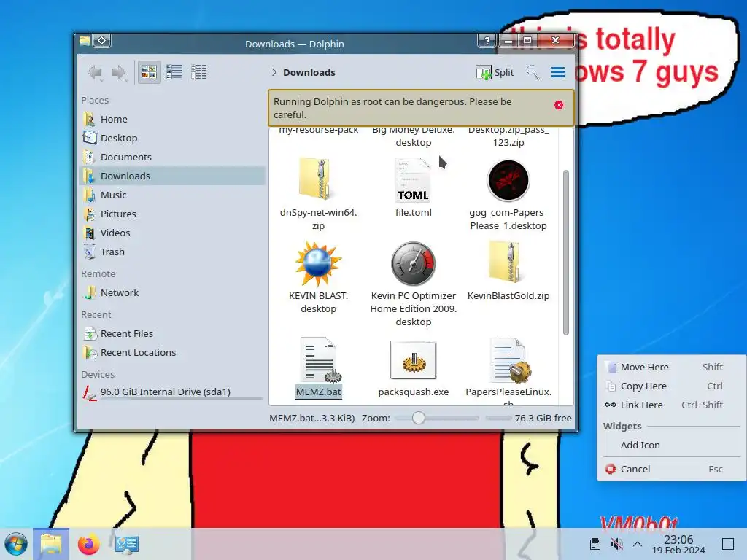This screenshot has height=560, width=747.
Task: Expand the breadcrumb chevron before Downloads
Action: (274, 72)
